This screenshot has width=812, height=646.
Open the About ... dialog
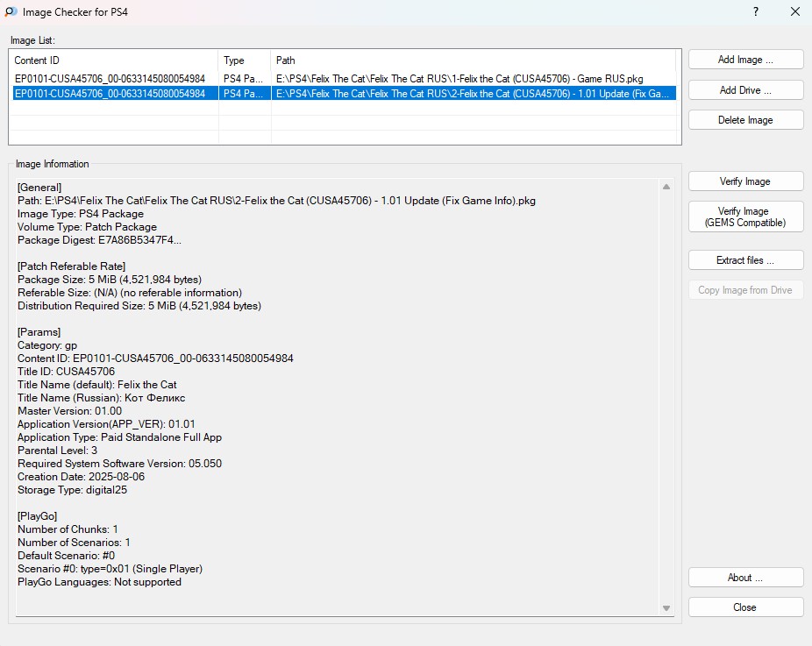745,578
